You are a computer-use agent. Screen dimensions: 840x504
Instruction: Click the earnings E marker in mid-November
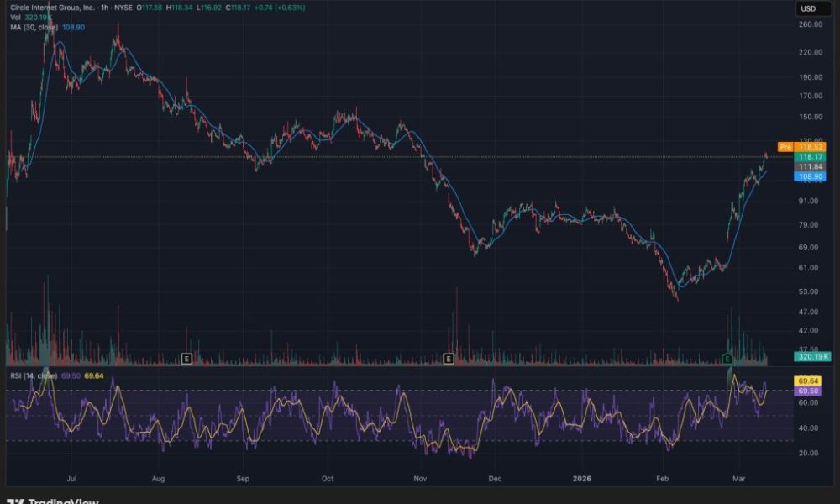(x=449, y=359)
